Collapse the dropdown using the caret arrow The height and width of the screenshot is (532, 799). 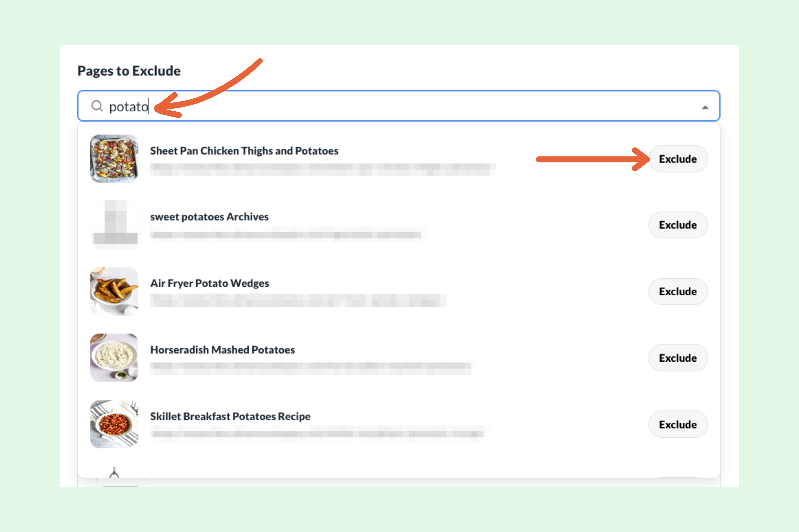coord(705,107)
